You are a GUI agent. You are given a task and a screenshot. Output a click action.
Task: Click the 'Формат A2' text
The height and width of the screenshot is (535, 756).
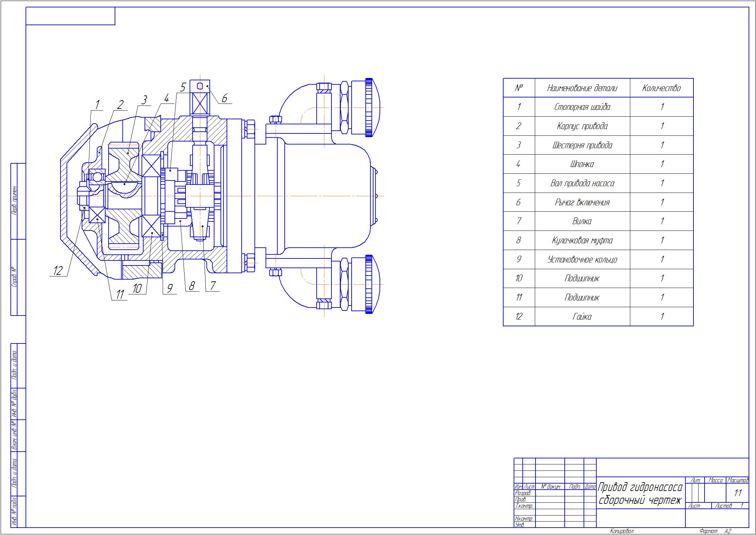pos(715,531)
